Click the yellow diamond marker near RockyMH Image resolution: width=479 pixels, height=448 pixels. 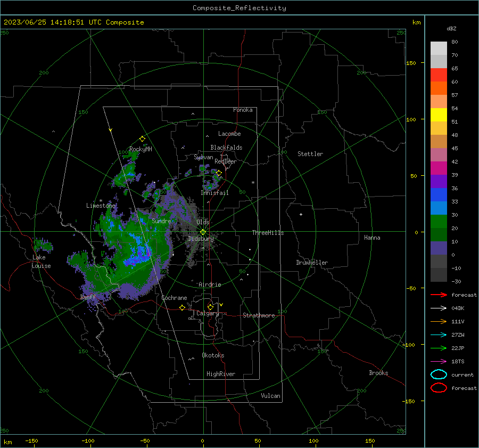[x=142, y=139]
